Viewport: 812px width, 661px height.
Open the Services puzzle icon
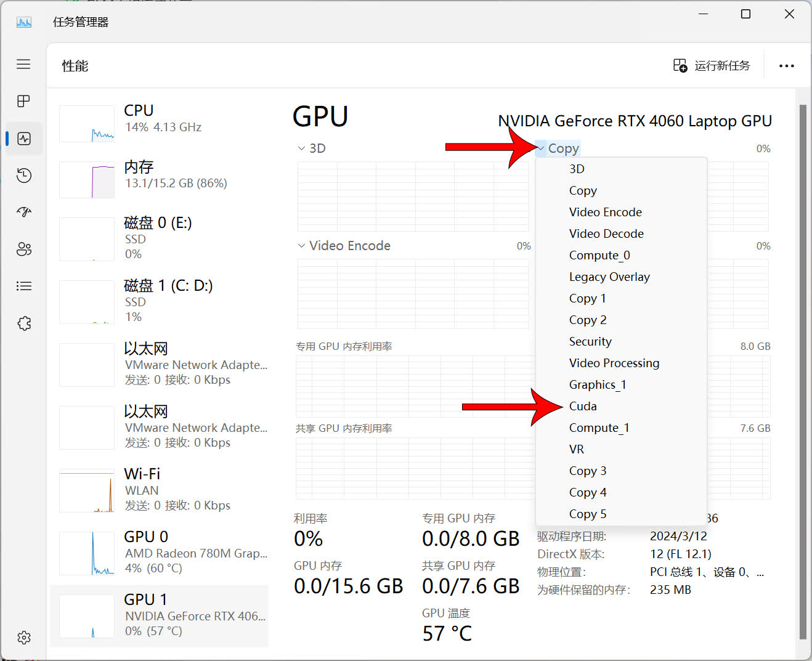tap(23, 323)
